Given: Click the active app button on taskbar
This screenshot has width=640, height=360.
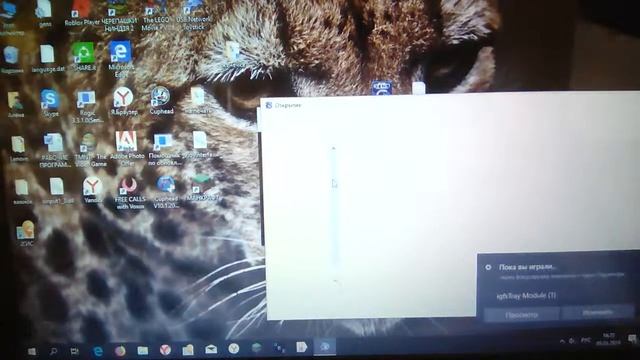Looking at the screenshot, I should [324, 347].
